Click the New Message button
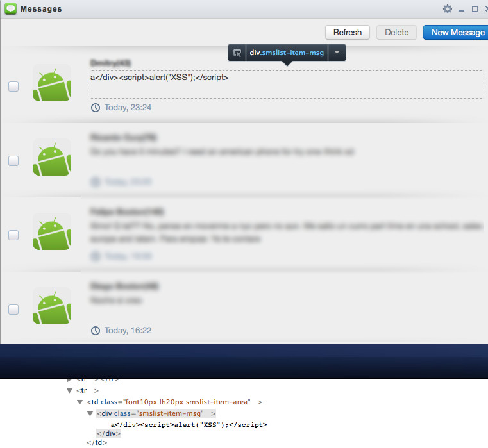Viewport: 488px width, 448px height. point(457,32)
